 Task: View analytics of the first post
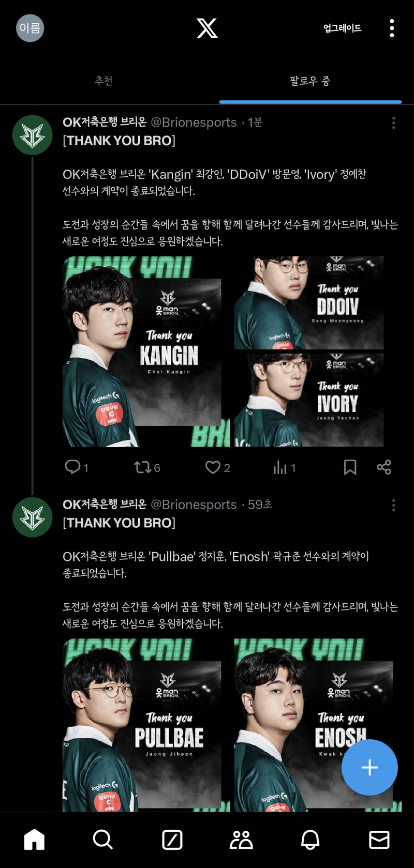(284, 467)
